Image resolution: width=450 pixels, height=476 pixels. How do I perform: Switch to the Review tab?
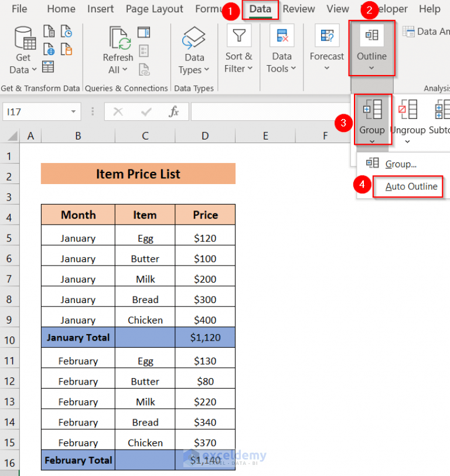(x=299, y=9)
